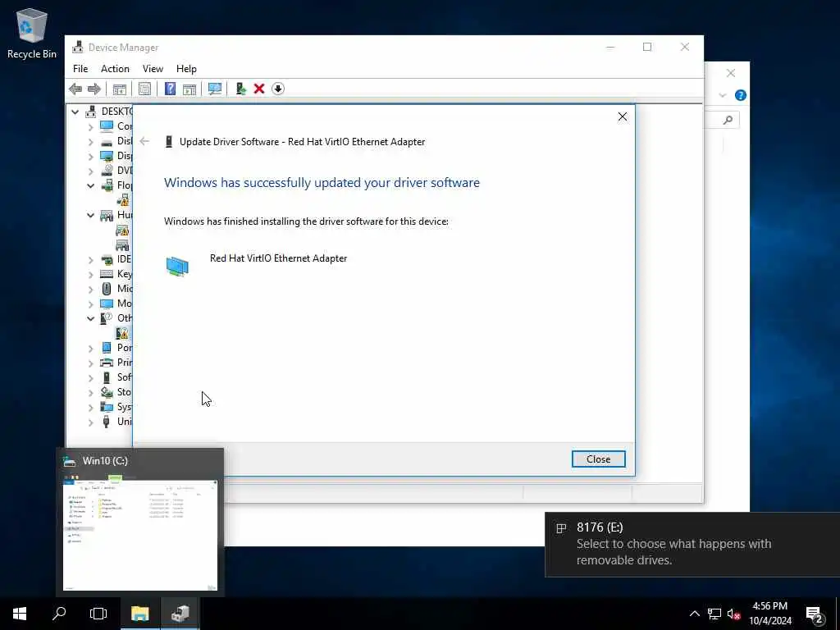
Task: Click the Device Manager title bar icon
Action: click(x=78, y=47)
